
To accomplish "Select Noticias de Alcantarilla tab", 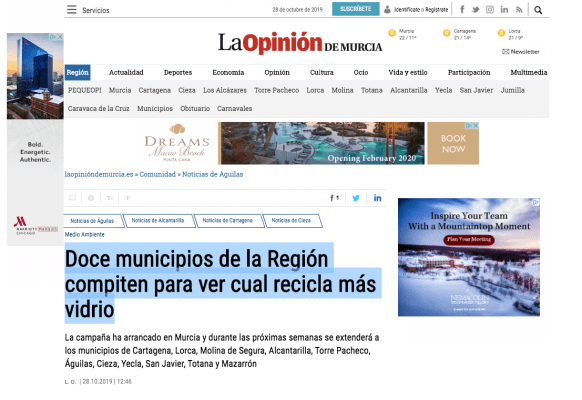I will pos(158,220).
